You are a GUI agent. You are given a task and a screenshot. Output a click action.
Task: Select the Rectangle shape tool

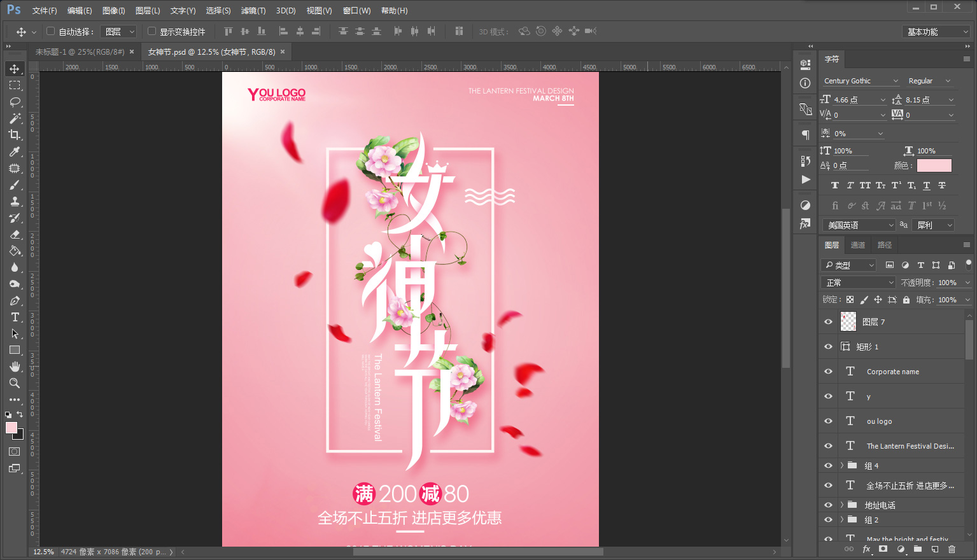pos(15,350)
